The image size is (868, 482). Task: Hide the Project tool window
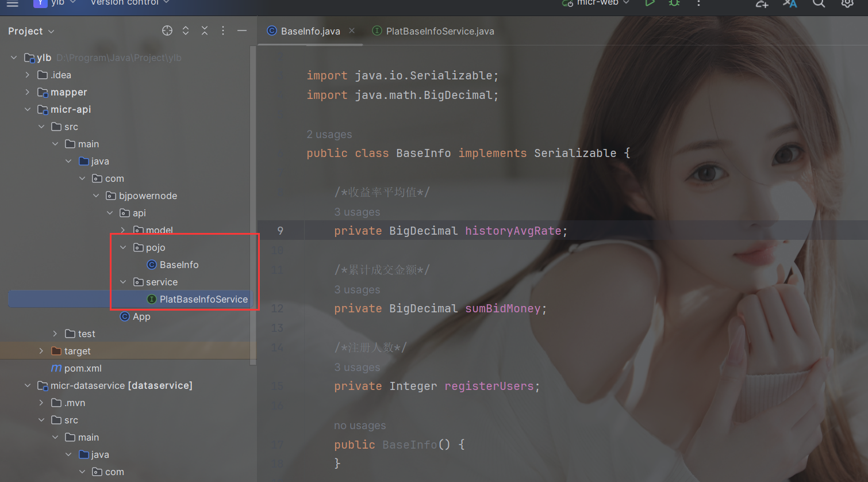(x=242, y=30)
